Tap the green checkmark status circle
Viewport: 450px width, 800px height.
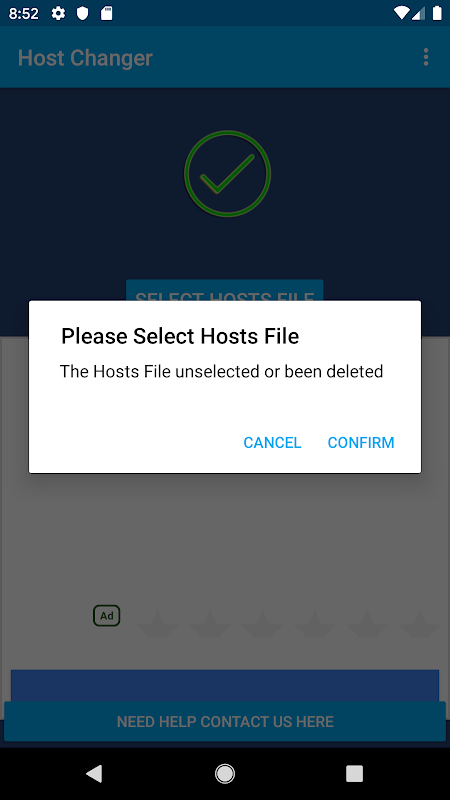click(227, 173)
